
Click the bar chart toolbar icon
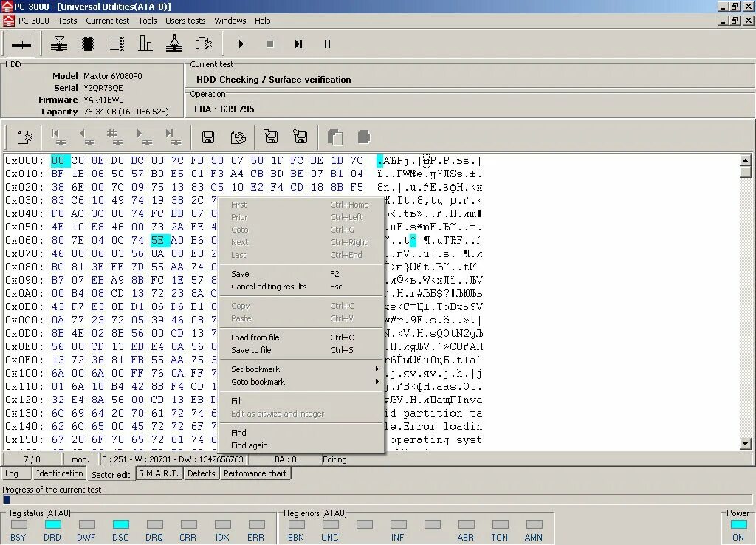click(x=145, y=44)
